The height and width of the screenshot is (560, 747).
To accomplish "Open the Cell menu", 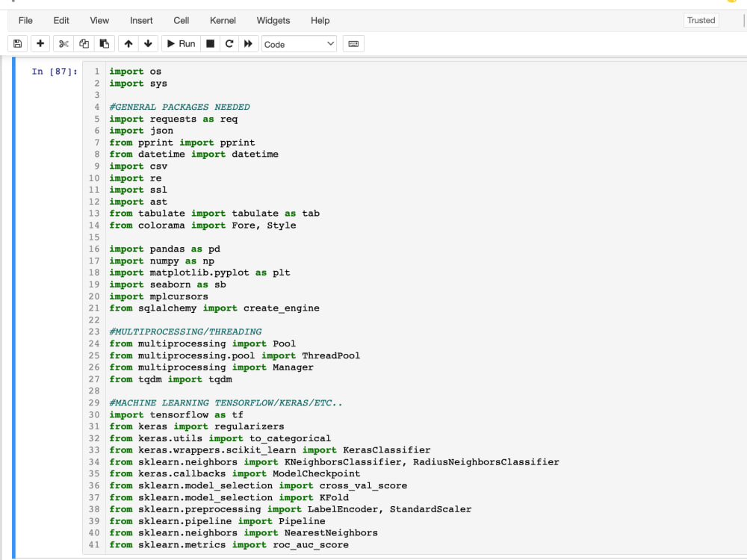I will pyautogui.click(x=181, y=20).
